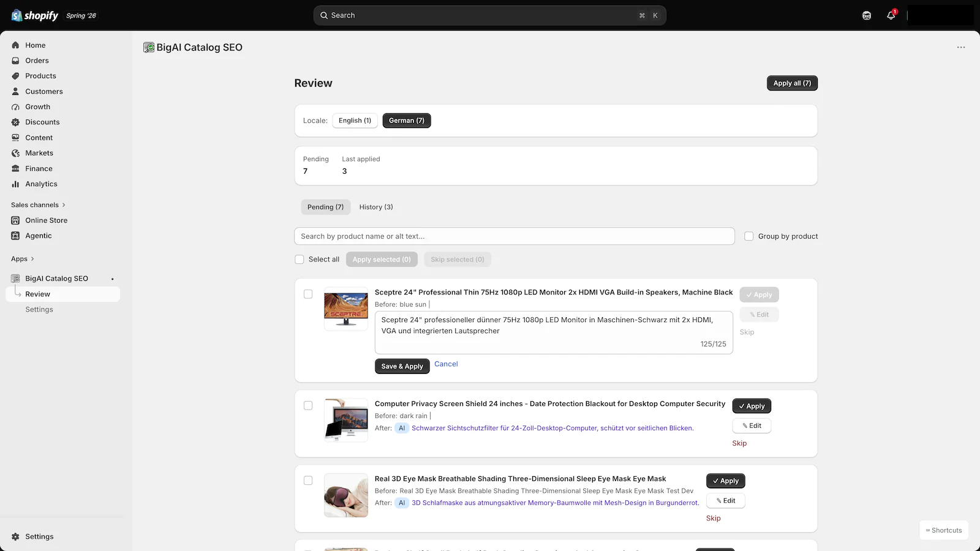The width and height of the screenshot is (980, 551).
Task: Switch to the History (3) tab
Action: [376, 207]
